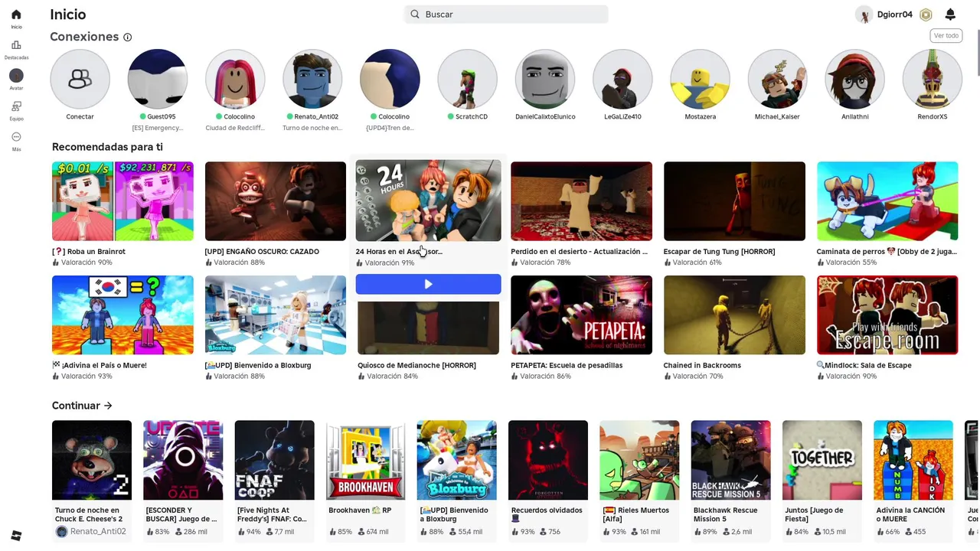Open ENGAÑO OSCURO: CAZADO thumbnail
This screenshot has height=551, width=980.
(x=276, y=201)
